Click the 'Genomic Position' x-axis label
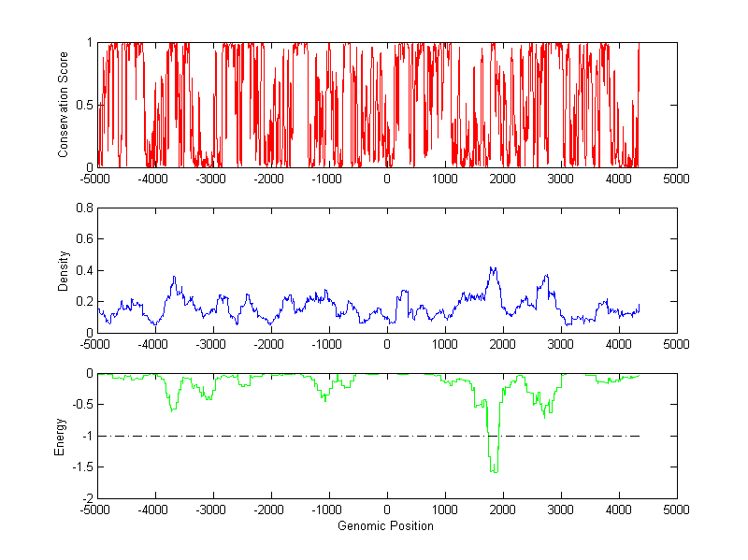This screenshot has width=748, height=560. [x=385, y=526]
